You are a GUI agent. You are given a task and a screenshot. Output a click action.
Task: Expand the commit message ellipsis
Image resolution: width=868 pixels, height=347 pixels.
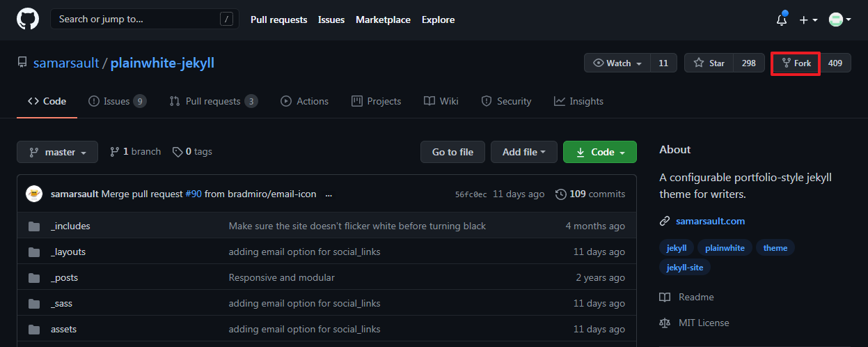coord(329,194)
